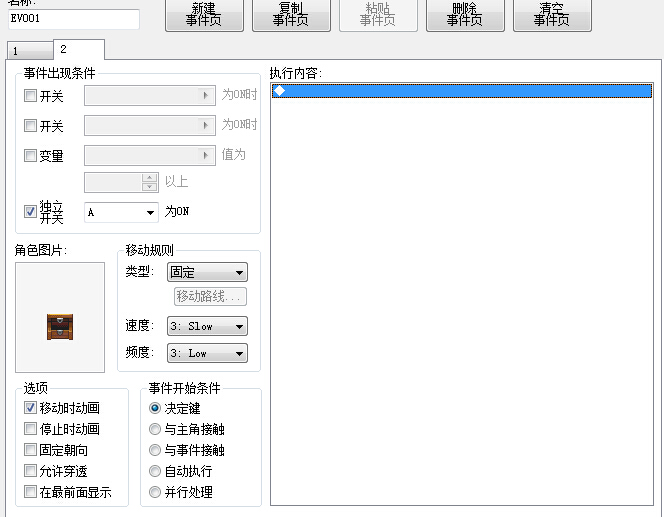Open the 速度 3: Slow dropdown
This screenshot has width=664, height=517.
[x=208, y=326]
